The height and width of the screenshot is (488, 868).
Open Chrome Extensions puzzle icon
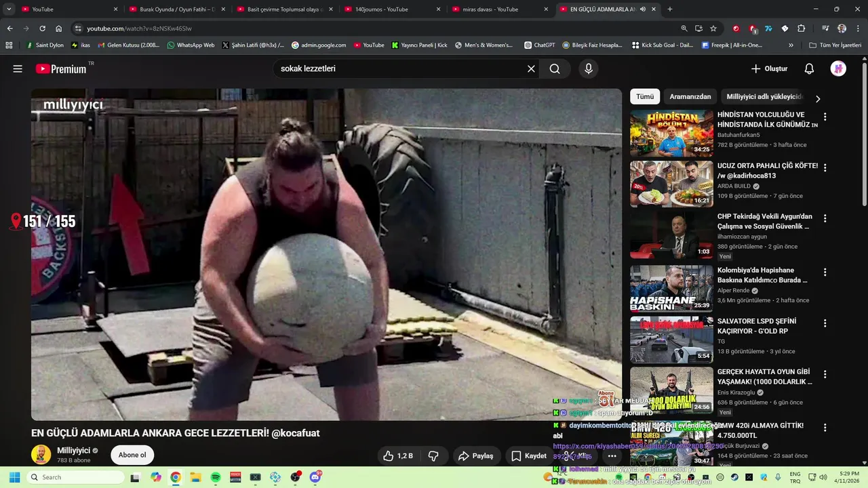pos(801,28)
